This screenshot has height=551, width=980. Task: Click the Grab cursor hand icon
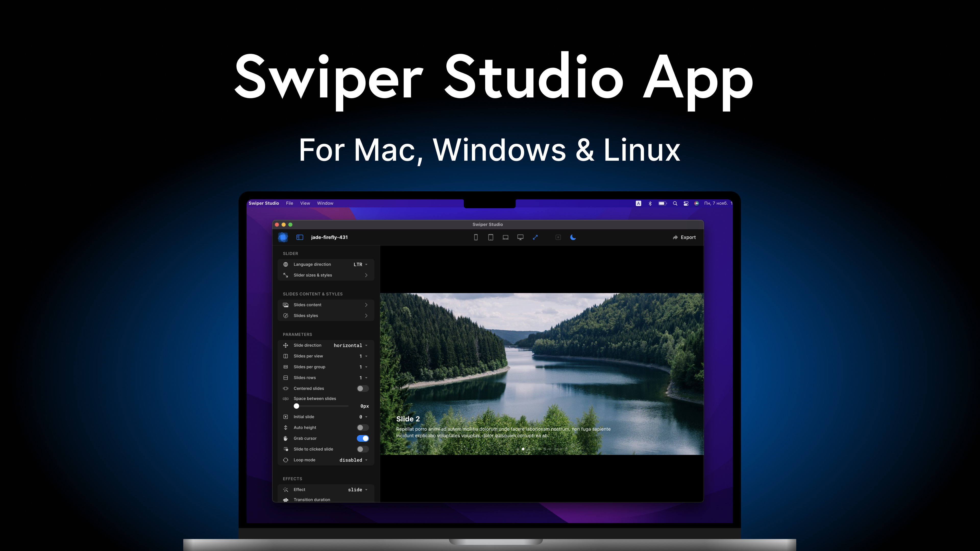286,439
